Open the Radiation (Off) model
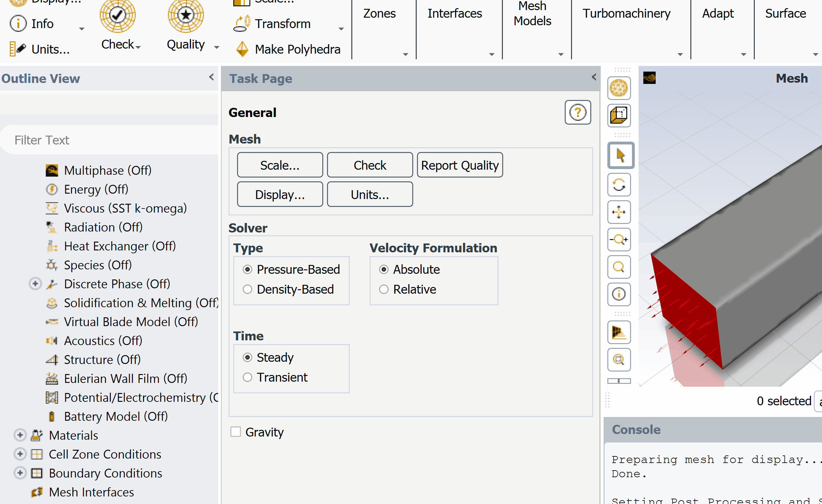Image resolution: width=822 pixels, height=504 pixels. click(x=103, y=227)
